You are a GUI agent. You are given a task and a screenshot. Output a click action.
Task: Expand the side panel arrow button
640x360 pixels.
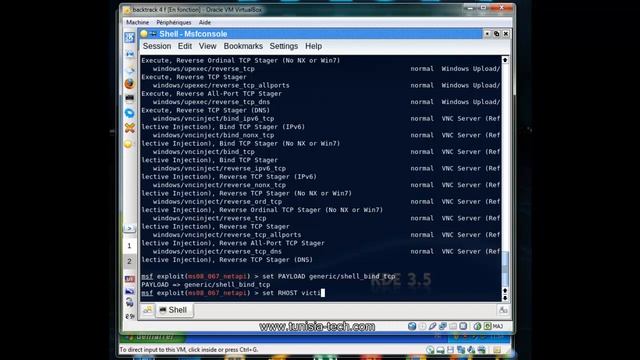(x=129, y=229)
